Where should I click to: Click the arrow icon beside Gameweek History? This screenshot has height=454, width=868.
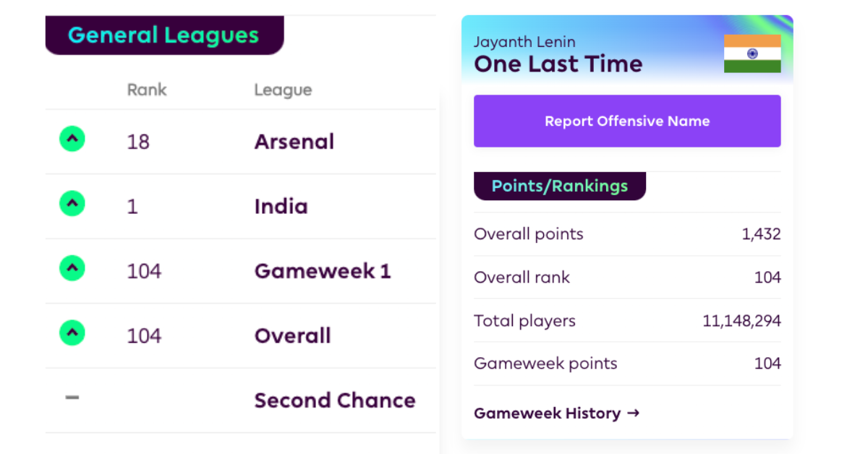click(x=634, y=414)
